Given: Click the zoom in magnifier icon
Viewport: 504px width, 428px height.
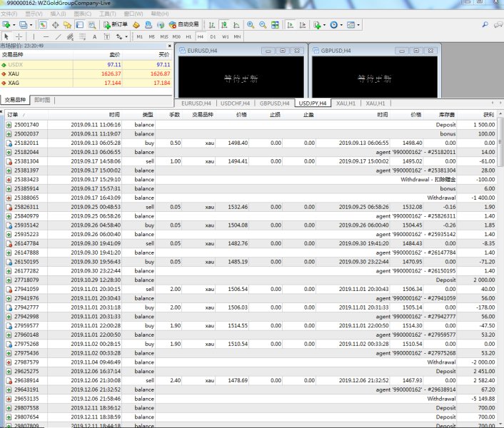Looking at the screenshot, I should [249, 24].
